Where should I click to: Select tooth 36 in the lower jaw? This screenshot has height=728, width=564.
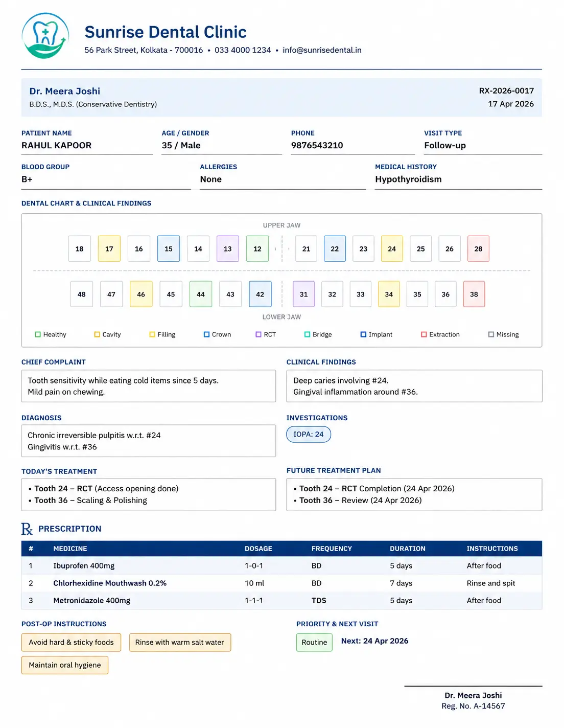pos(445,294)
